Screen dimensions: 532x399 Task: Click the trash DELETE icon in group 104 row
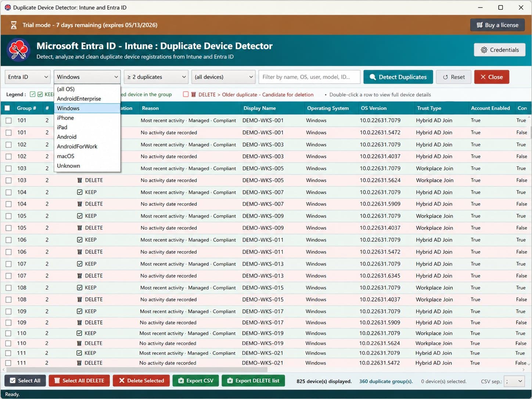point(80,204)
